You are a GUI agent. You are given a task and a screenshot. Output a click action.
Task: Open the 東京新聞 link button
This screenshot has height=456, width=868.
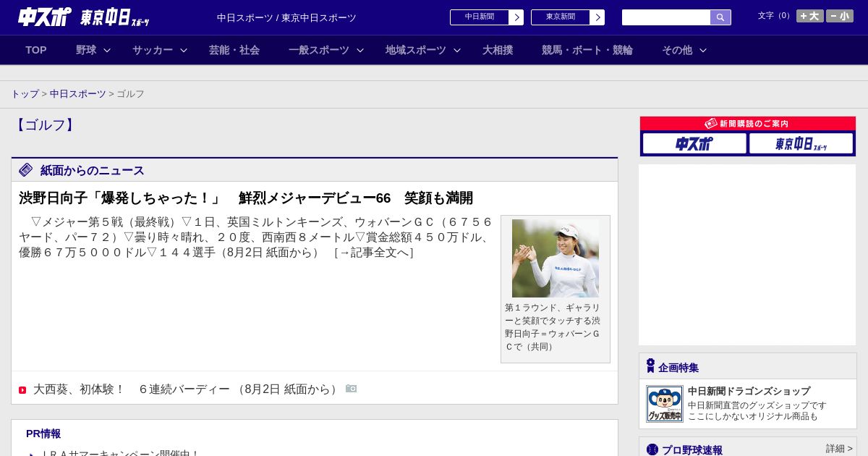(x=561, y=17)
